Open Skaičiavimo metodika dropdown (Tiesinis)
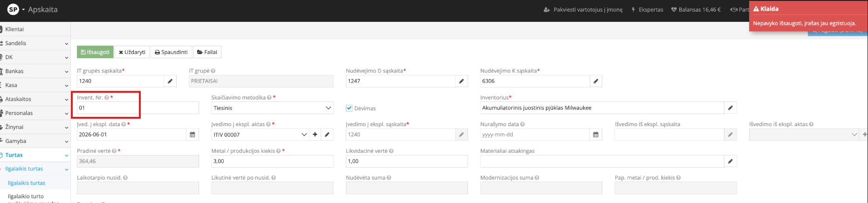Viewport: 868px width, 203px height. [x=272, y=108]
